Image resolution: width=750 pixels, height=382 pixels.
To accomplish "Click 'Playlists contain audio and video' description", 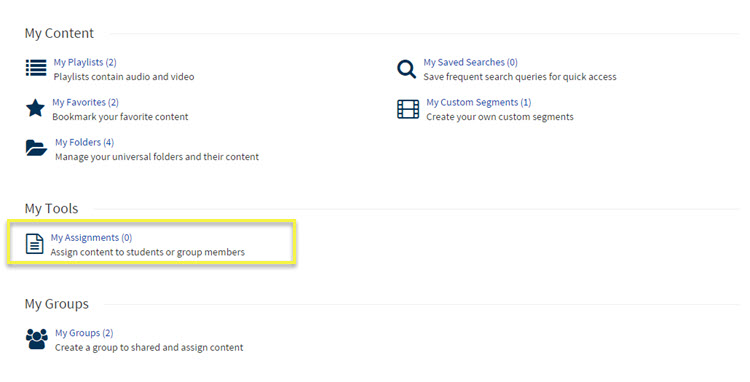I will click(x=124, y=76).
